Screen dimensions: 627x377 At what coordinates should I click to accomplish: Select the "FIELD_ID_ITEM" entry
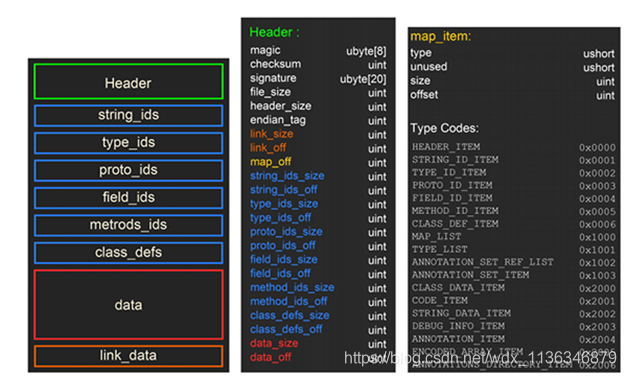click(452, 198)
